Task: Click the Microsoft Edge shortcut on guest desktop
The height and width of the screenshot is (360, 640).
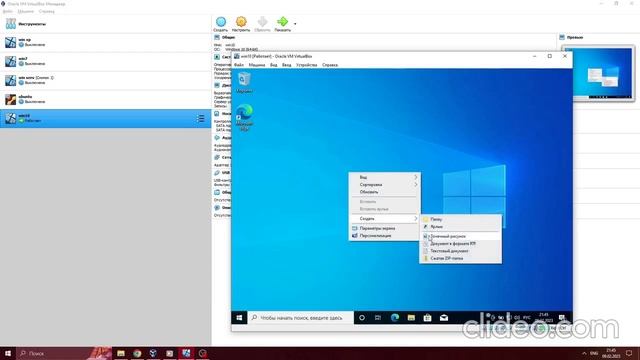Action: pos(244,118)
